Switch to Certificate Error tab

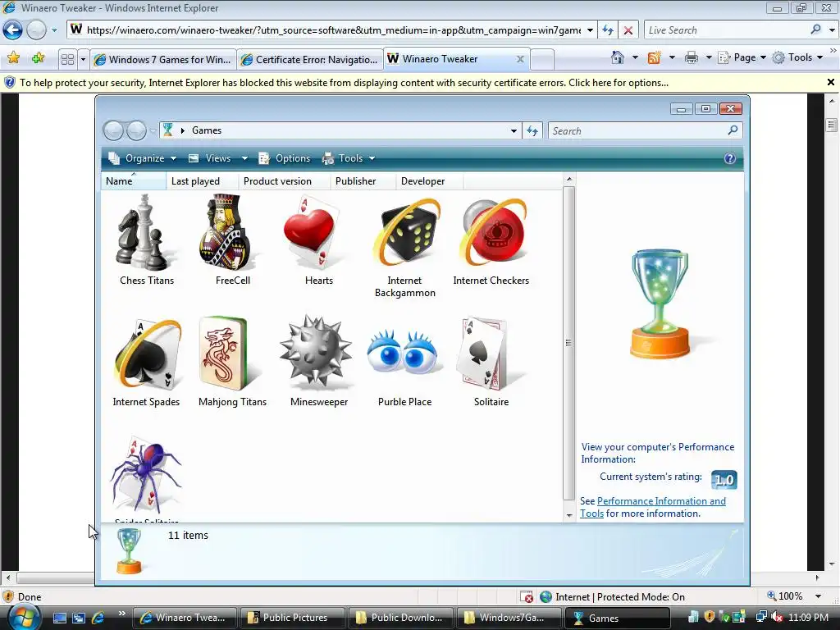click(x=309, y=59)
